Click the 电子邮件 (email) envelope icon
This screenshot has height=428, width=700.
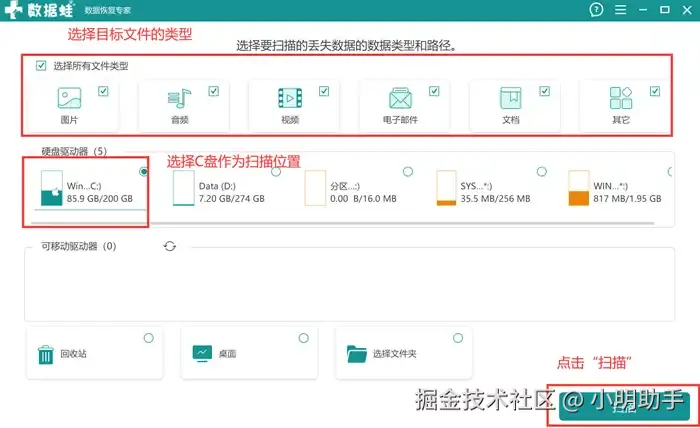400,98
